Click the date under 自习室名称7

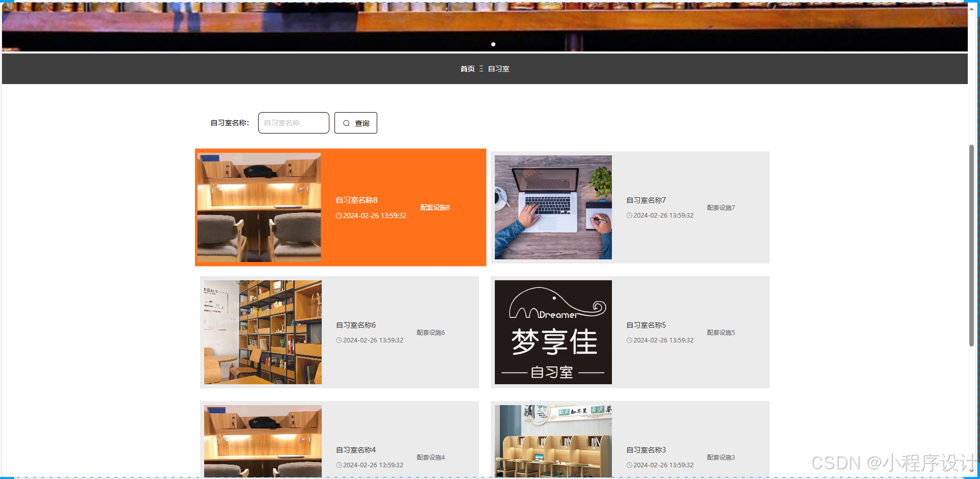click(x=663, y=216)
